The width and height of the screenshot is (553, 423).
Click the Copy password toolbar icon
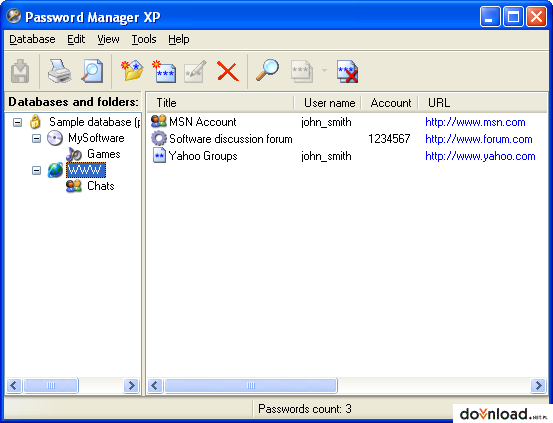tap(302, 72)
